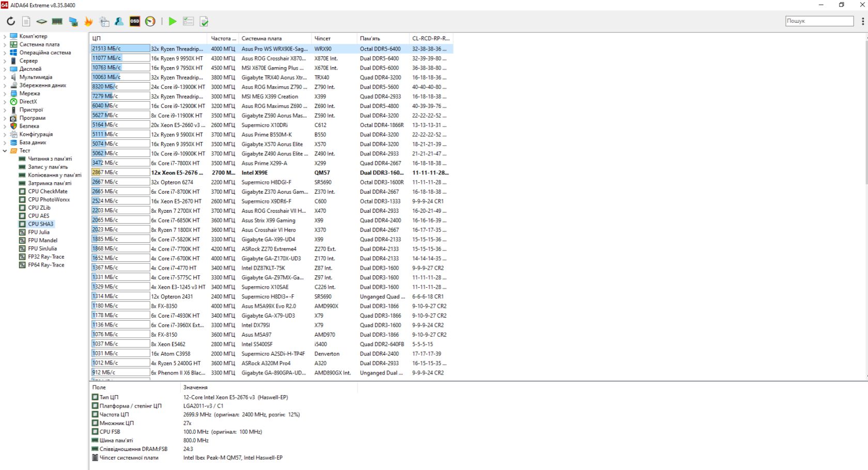Click the user silhouette toolbar icon
The height and width of the screenshot is (470, 868).
click(119, 21)
